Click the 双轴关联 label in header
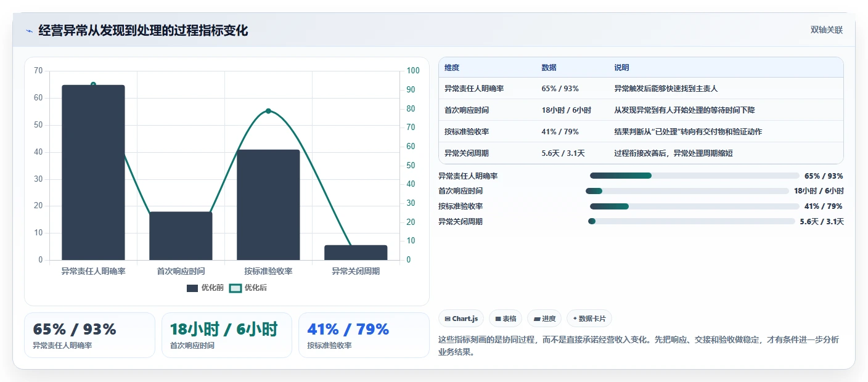This screenshot has height=382, width=868. coord(826,30)
